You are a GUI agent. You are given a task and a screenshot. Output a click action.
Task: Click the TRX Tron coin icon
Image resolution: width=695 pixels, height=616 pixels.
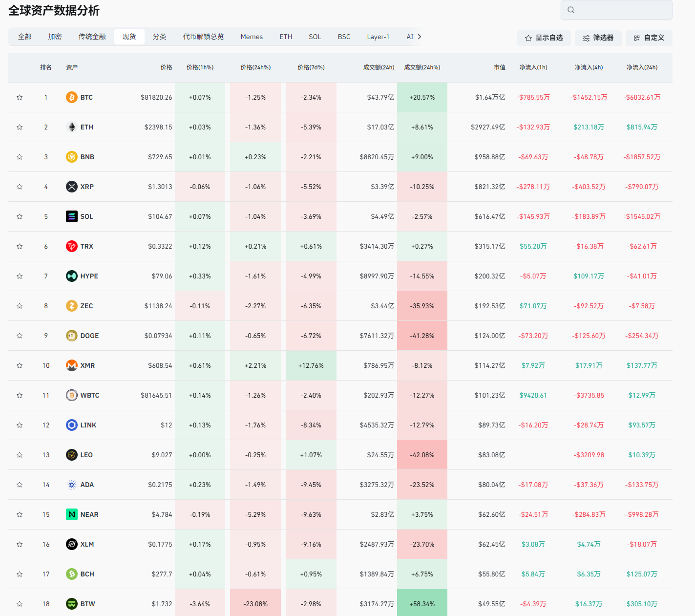click(72, 246)
